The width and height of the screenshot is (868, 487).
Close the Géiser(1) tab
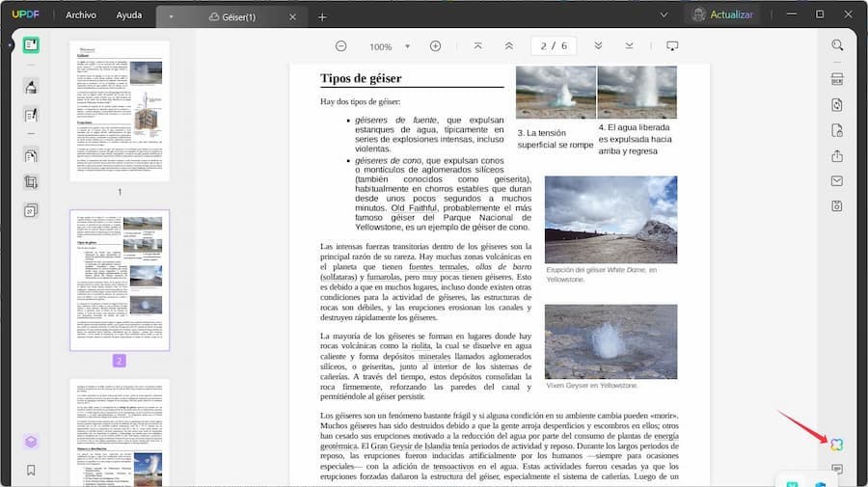[x=293, y=17]
